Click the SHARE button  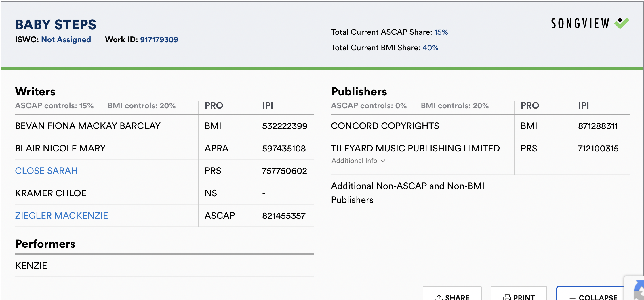point(452,294)
